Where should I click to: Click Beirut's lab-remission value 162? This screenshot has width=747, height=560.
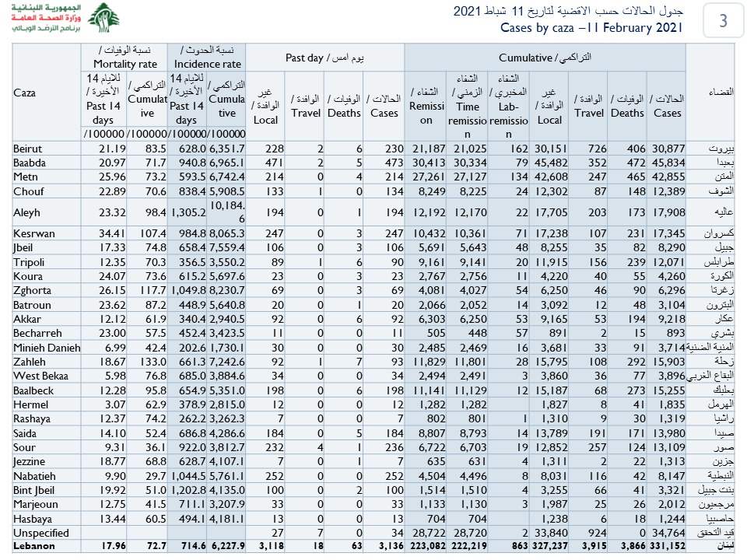(519, 149)
